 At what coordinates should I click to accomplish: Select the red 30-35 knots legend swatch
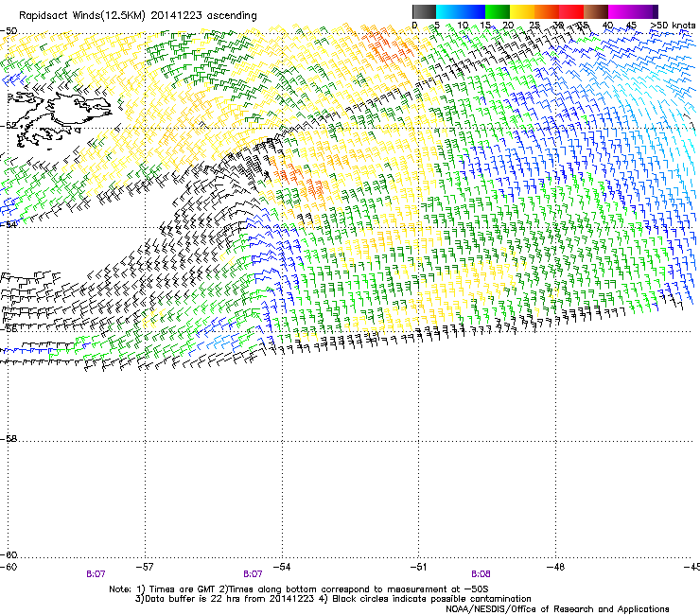click(x=571, y=11)
